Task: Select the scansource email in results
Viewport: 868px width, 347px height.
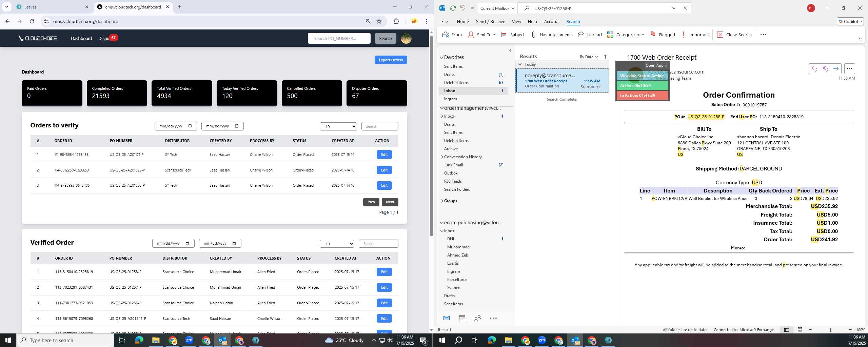Action: (x=562, y=81)
